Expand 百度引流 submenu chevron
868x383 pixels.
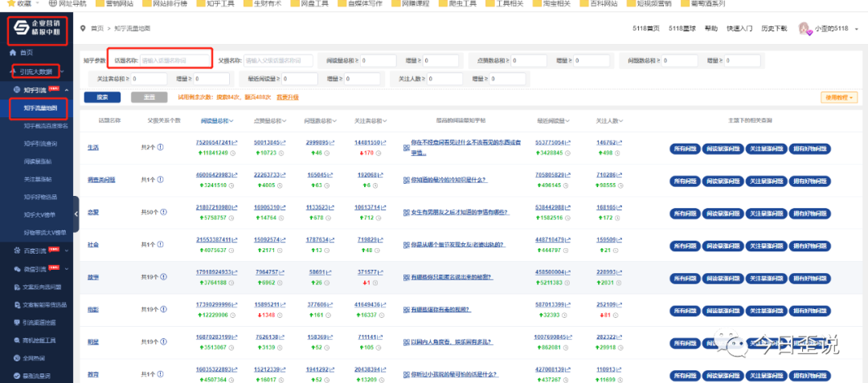tap(67, 251)
